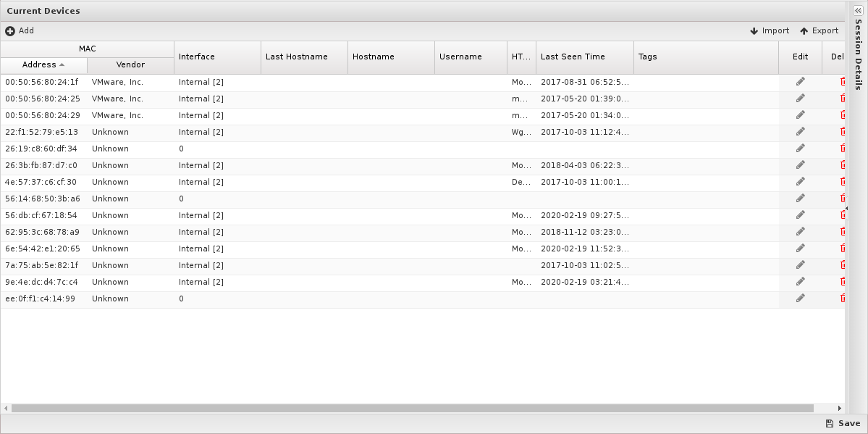Sort by MAC Address column
Screen dimensions: 868x434
[43, 65]
